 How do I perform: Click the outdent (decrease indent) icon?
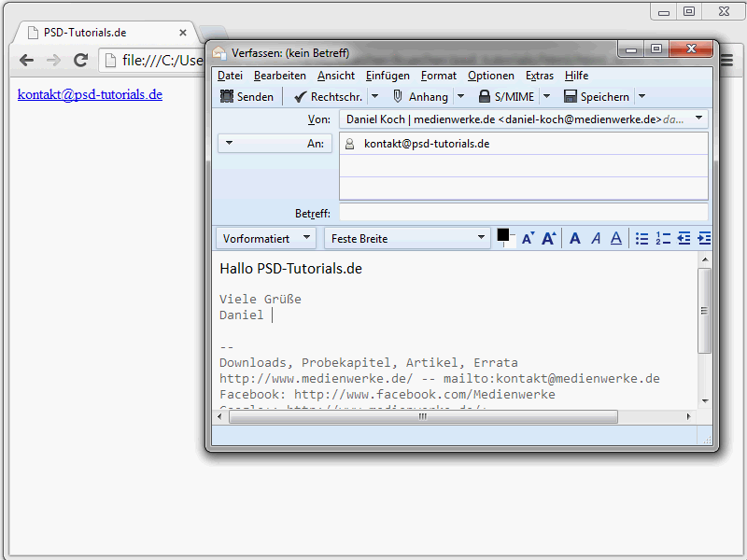pos(684,239)
